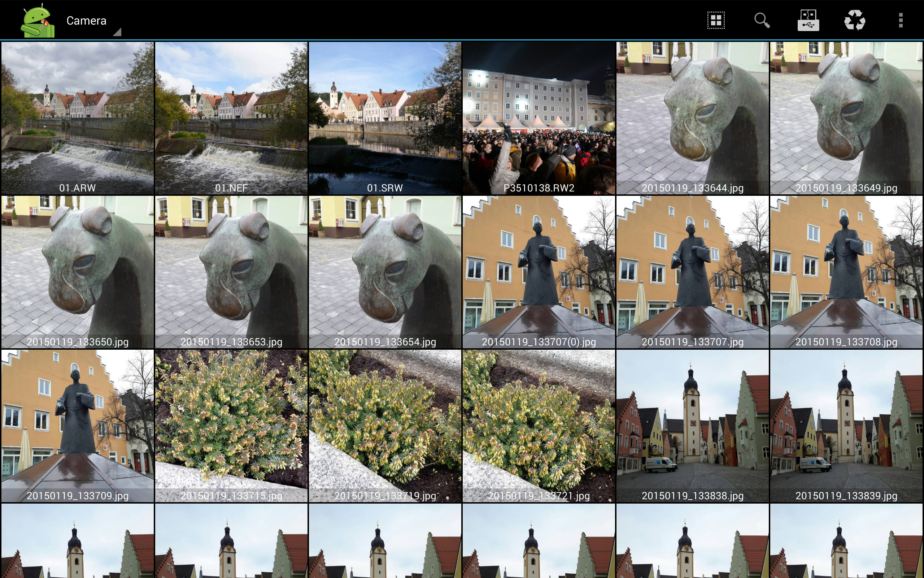Open photo 20150119_133838.jpg

[693, 426]
